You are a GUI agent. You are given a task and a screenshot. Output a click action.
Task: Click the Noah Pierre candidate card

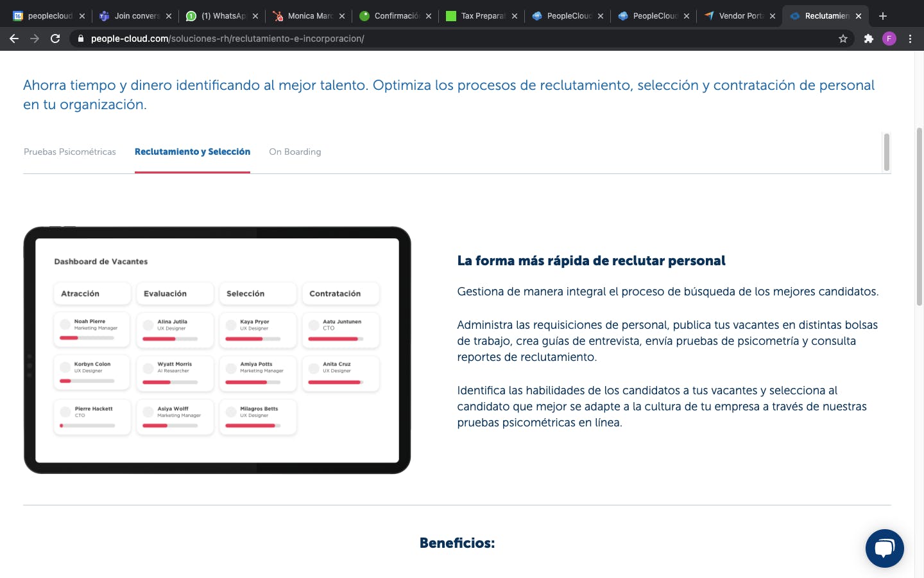pos(92,329)
